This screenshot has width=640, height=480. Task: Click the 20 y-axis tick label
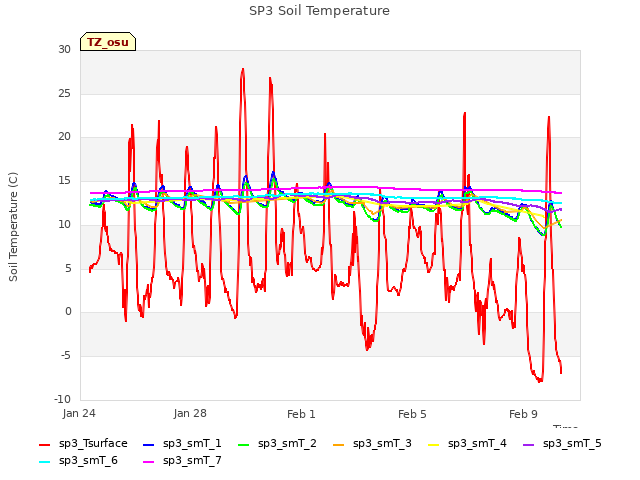[x=64, y=137]
